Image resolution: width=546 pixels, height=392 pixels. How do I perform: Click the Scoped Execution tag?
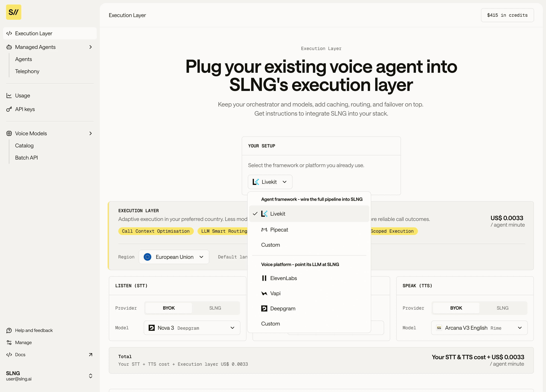[394, 231]
